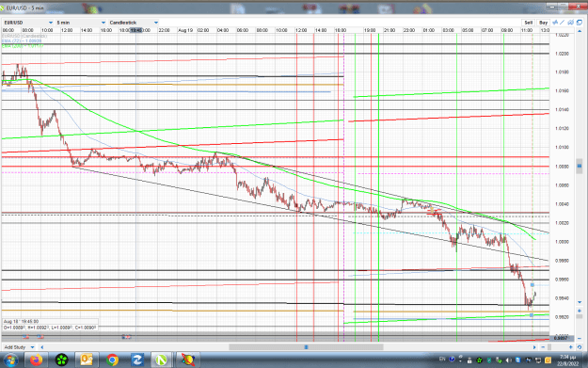Click the vertical price scale slider handle

pos(580,166)
